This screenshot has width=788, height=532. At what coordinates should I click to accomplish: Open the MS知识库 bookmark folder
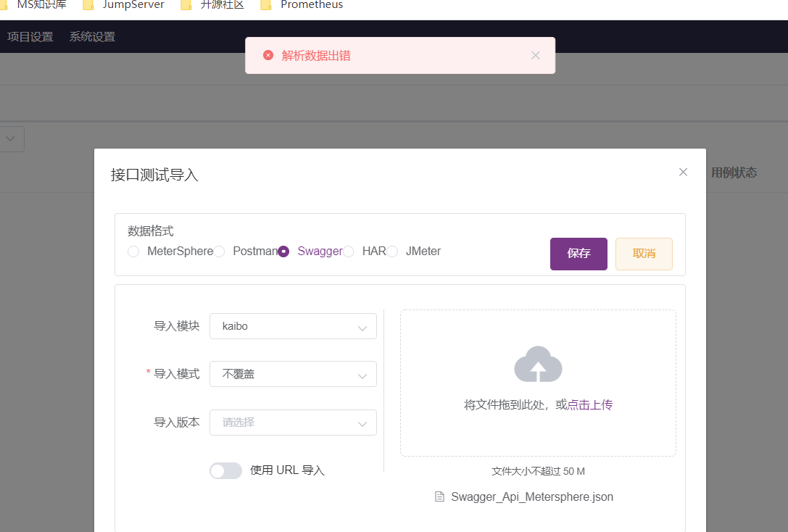tap(34, 5)
